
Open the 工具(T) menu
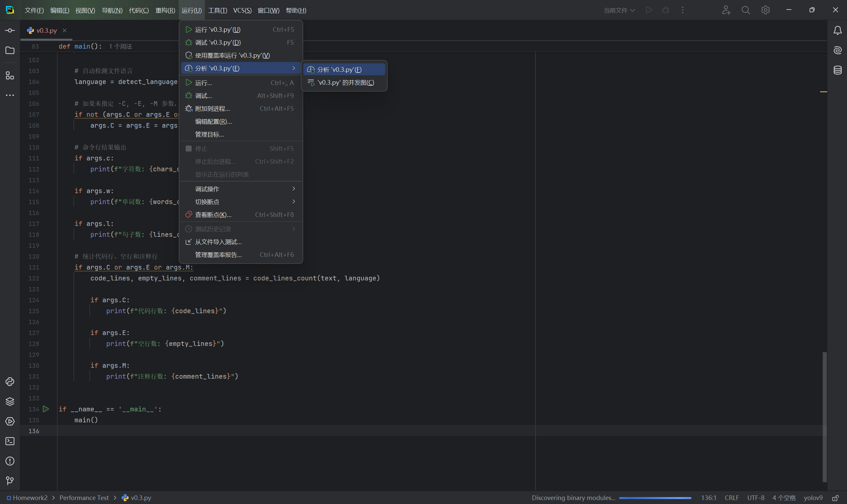point(217,10)
